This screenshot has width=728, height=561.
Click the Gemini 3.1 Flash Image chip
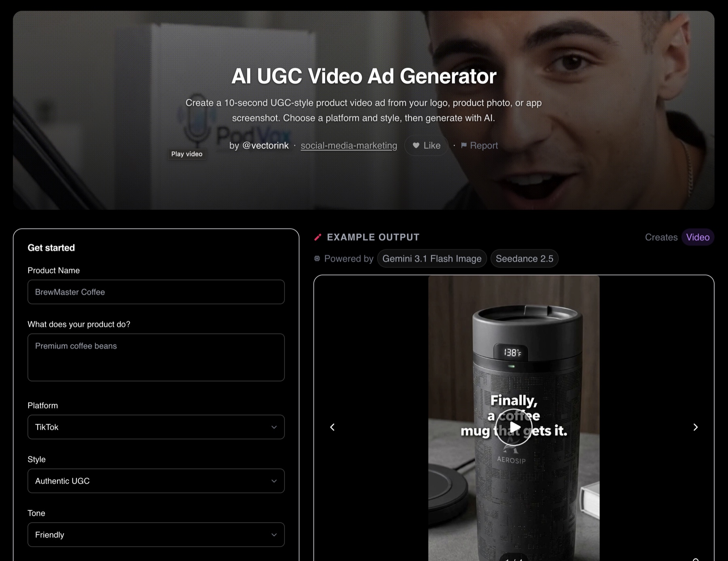[x=432, y=259]
